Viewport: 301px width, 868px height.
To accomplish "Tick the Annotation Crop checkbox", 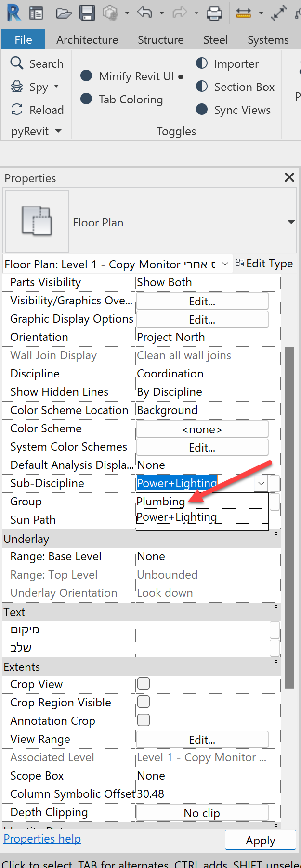I will tap(144, 720).
